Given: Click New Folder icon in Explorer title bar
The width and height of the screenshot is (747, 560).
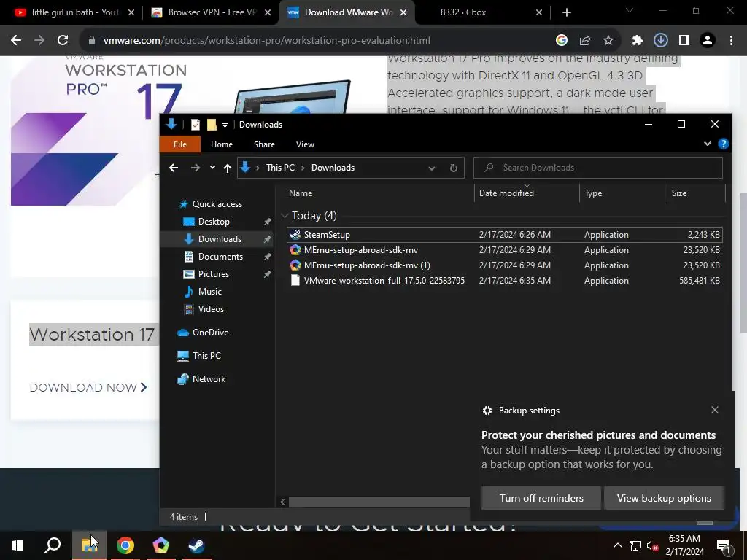Looking at the screenshot, I should click(x=212, y=124).
